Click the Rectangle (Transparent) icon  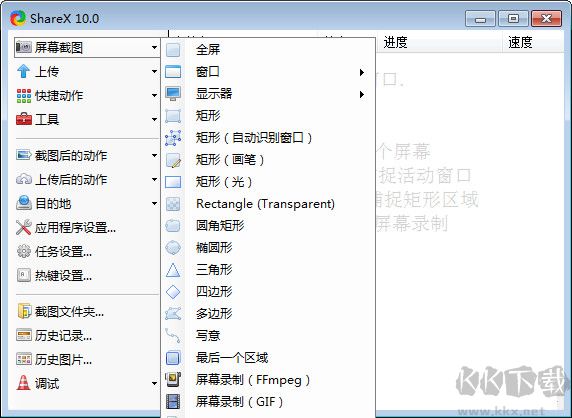tap(173, 204)
